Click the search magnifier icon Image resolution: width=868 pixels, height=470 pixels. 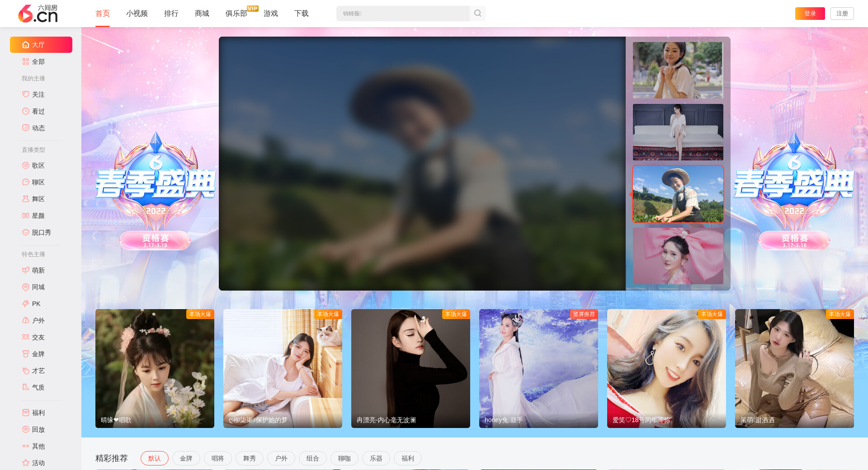pos(477,14)
